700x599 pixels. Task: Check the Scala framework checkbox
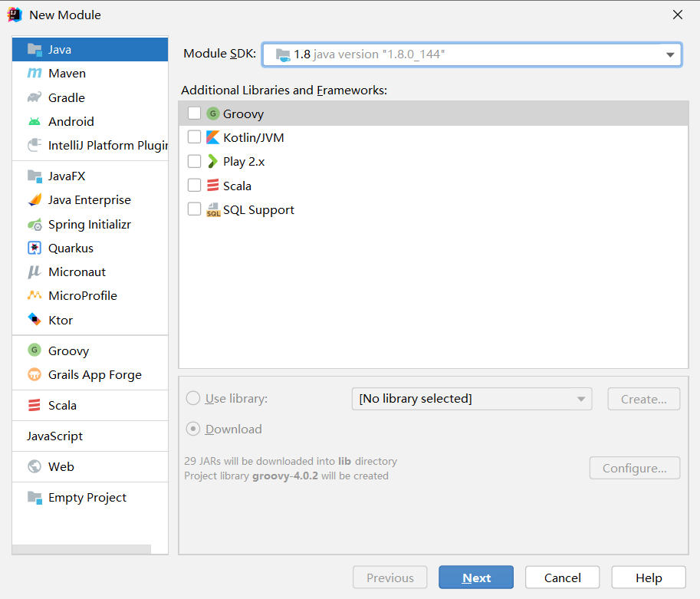coord(194,185)
